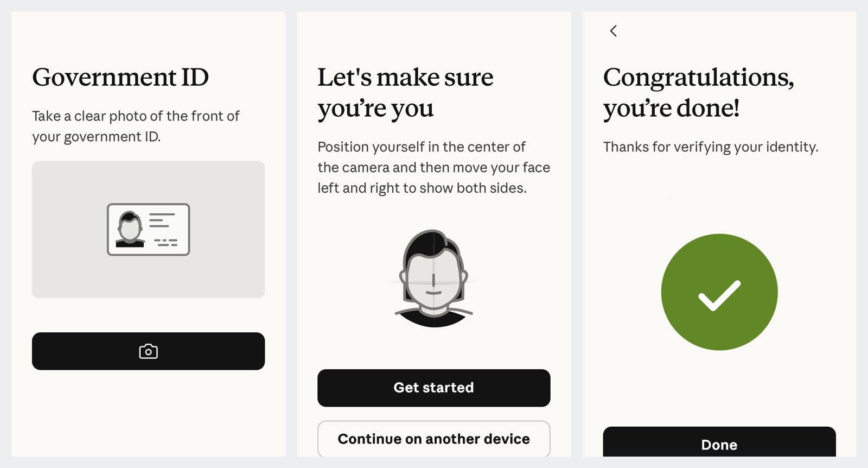Screen dimensions: 868x468
Task: Click the 'you're done!' heading line
Action: click(671, 108)
